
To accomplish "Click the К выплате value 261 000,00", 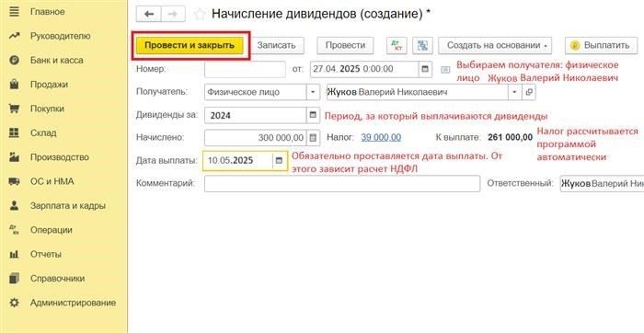I will click(x=510, y=138).
